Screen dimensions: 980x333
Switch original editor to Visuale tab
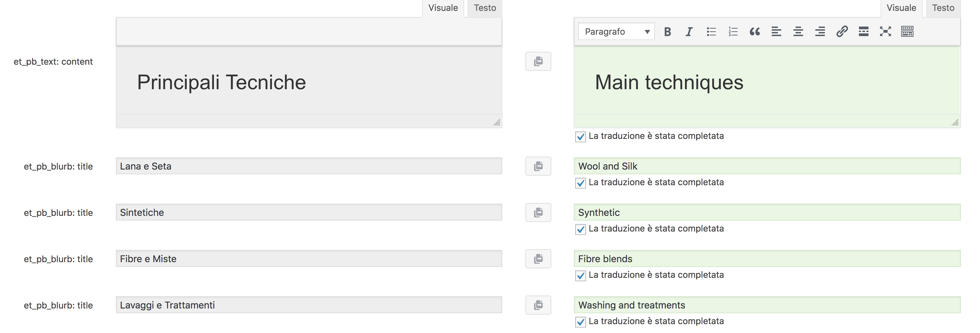[x=443, y=8]
